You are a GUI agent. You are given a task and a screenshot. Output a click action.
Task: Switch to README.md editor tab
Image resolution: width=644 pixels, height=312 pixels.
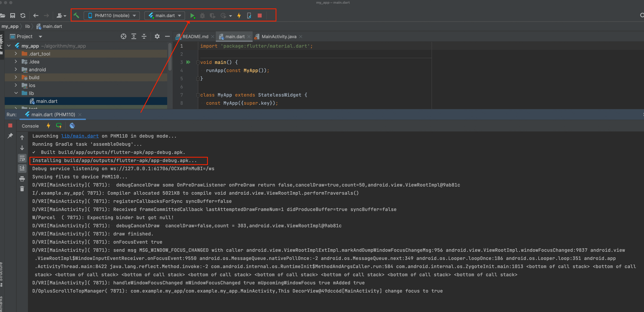point(195,37)
